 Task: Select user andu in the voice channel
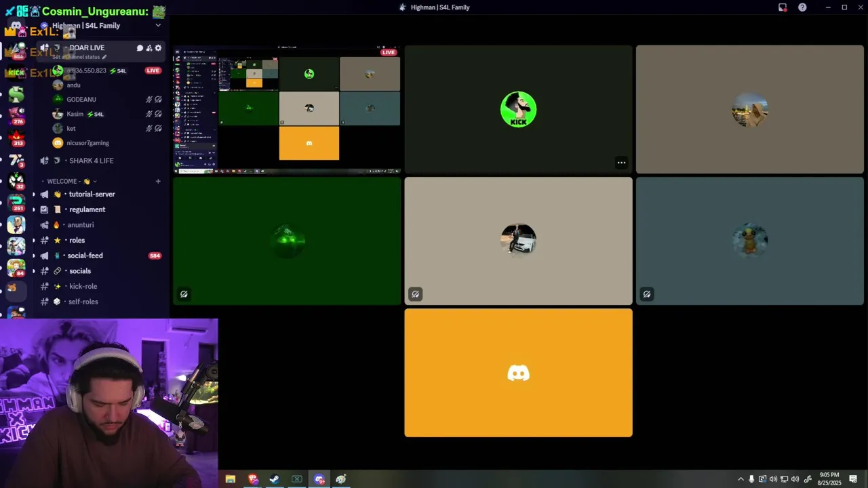point(73,85)
